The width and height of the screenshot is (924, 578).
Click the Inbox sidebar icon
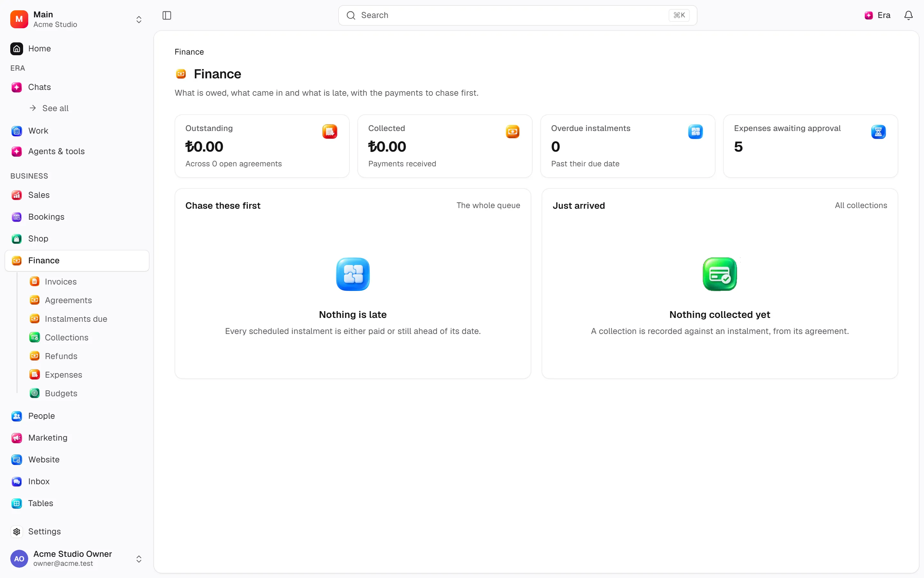(17, 481)
